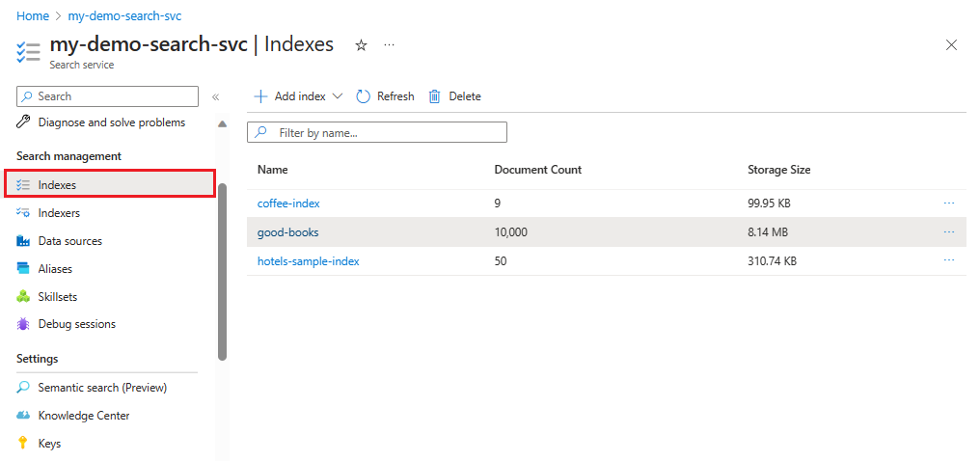The image size is (980, 461).
Task: Open Knowledge Center from sidebar
Action: [83, 416]
